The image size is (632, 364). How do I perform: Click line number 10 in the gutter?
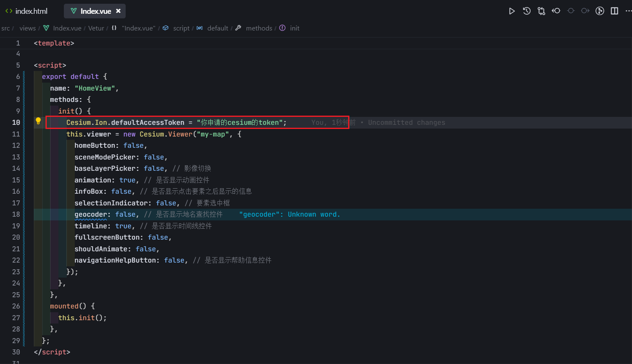pyautogui.click(x=16, y=123)
